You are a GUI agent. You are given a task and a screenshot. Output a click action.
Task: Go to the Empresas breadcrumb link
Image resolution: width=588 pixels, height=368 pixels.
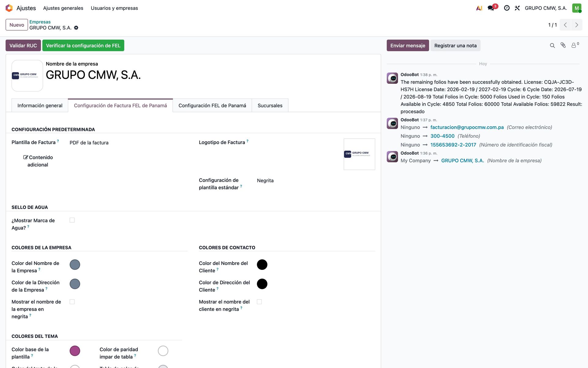tap(40, 22)
